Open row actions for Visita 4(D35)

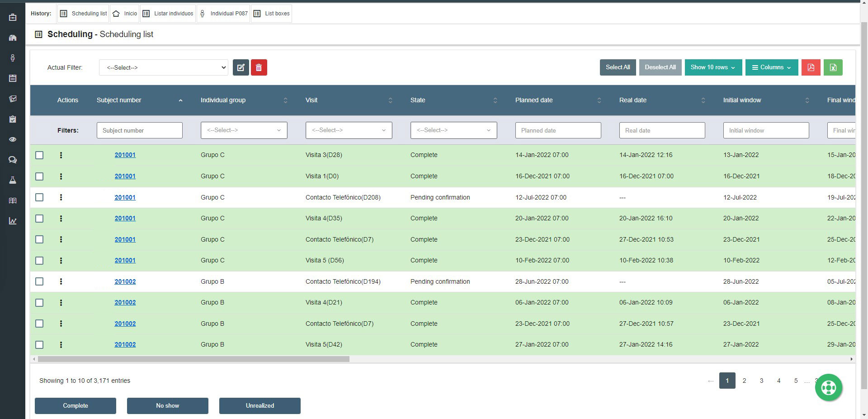61,219
